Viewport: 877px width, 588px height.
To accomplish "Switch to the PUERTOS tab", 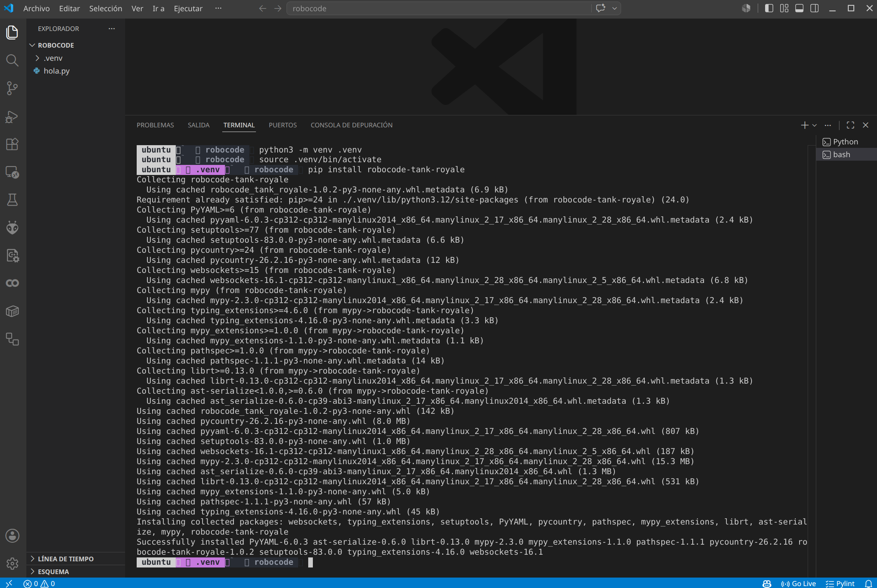I will 283,125.
